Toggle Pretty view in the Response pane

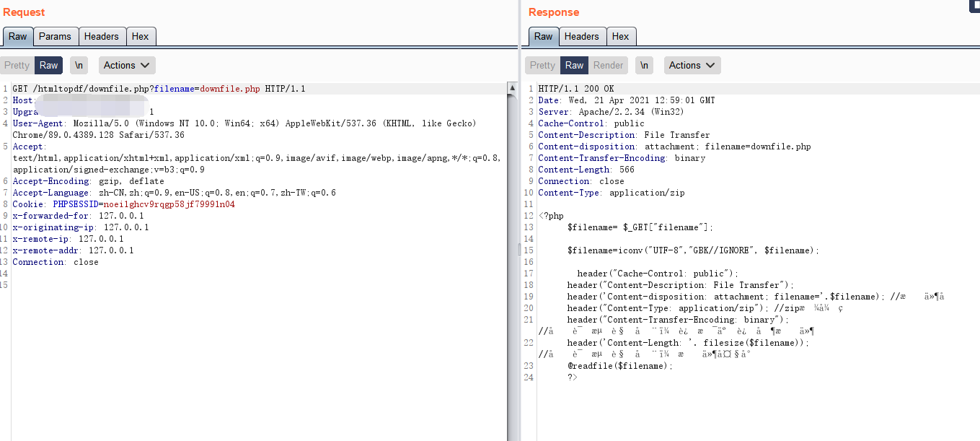click(542, 65)
